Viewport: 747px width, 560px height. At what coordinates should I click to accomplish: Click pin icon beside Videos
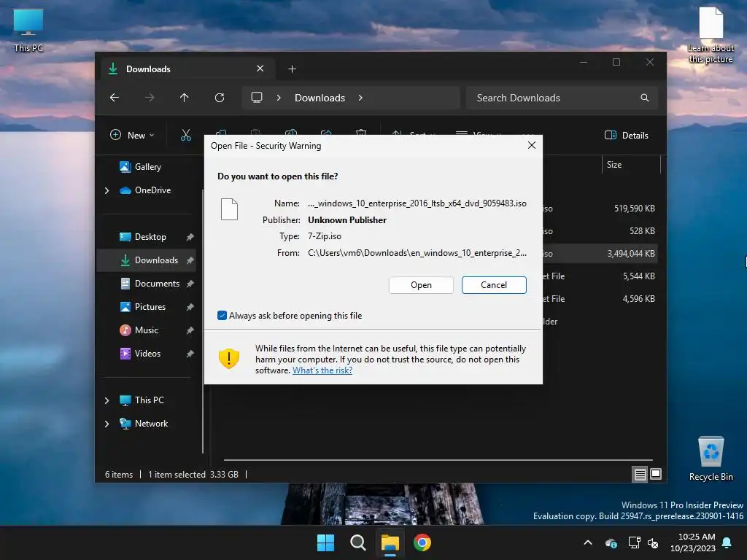coord(190,354)
